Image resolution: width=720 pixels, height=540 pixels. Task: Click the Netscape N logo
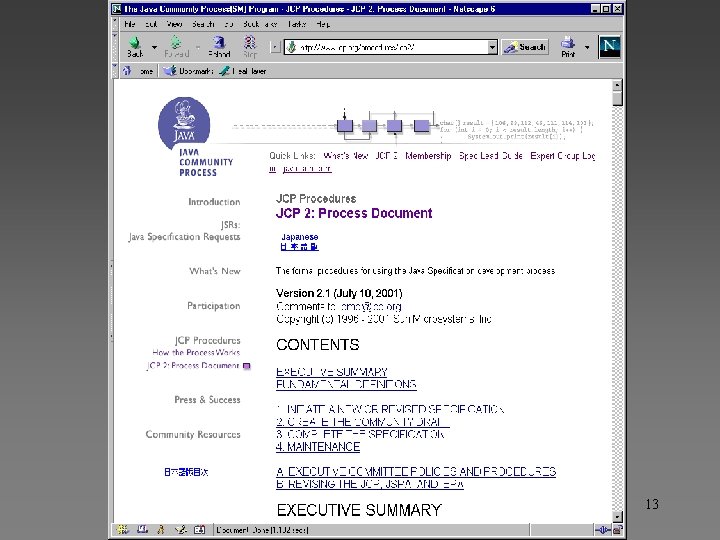tap(609, 47)
